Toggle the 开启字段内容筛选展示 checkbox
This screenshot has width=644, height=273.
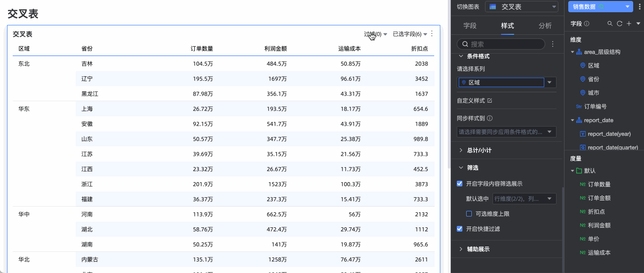[460, 184]
